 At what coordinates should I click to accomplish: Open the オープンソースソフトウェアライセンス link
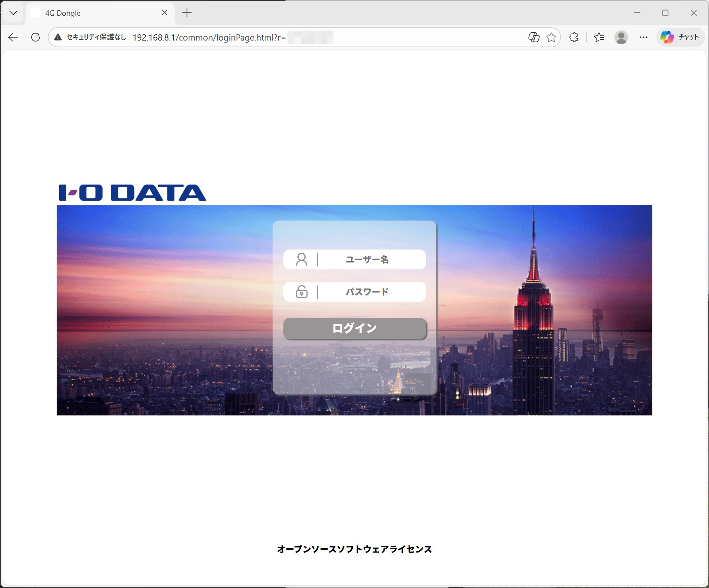coord(354,549)
